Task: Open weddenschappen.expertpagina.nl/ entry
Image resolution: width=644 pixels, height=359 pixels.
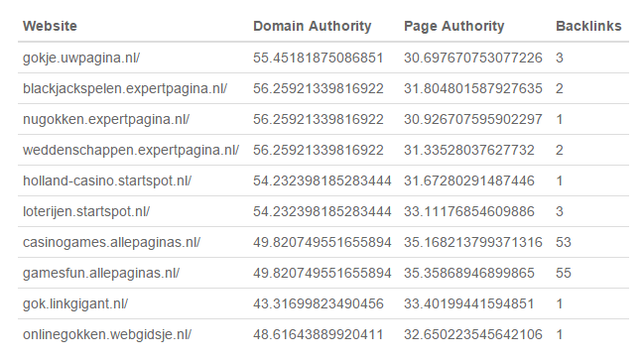Action: 131,150
